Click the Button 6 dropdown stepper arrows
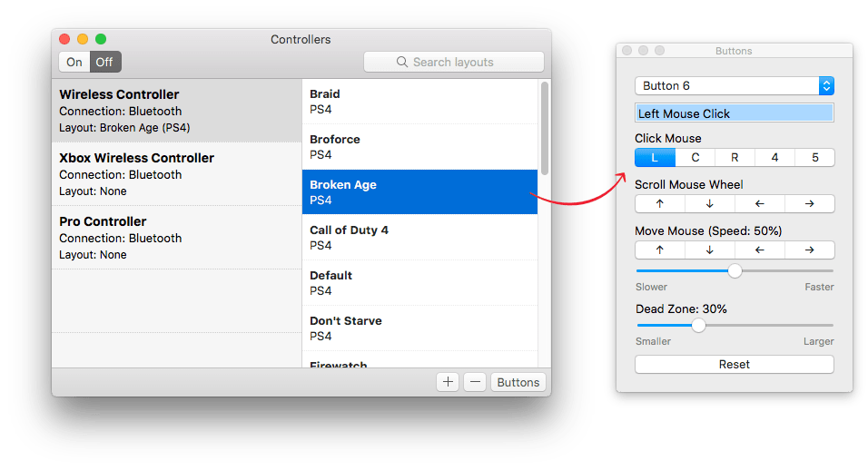This screenshot has height=470, width=868. tap(826, 85)
